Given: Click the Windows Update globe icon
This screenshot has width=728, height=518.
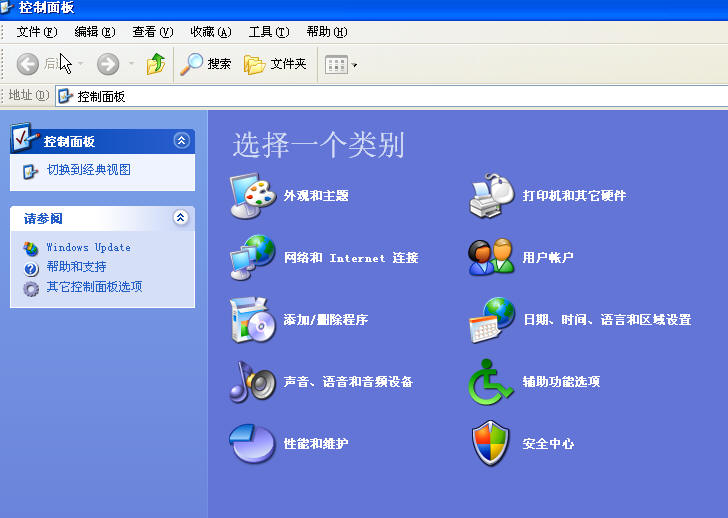Looking at the screenshot, I should (31, 249).
